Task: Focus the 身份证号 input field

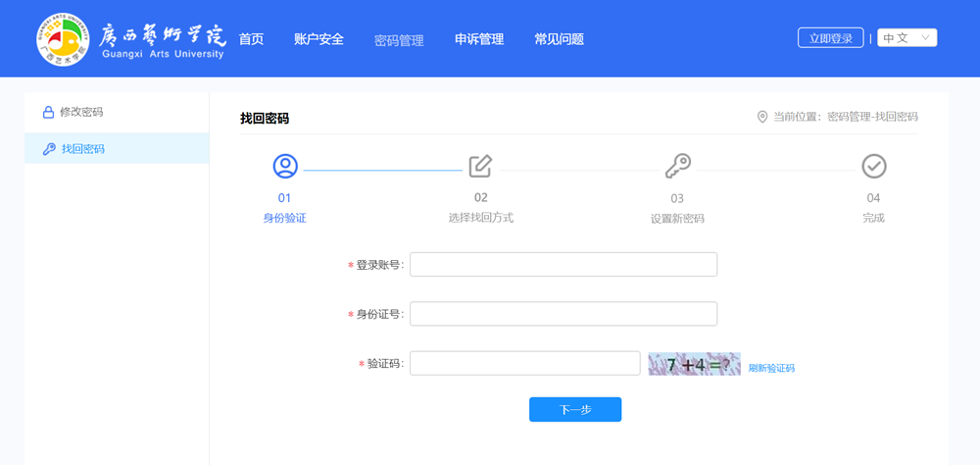Action: 563,314
